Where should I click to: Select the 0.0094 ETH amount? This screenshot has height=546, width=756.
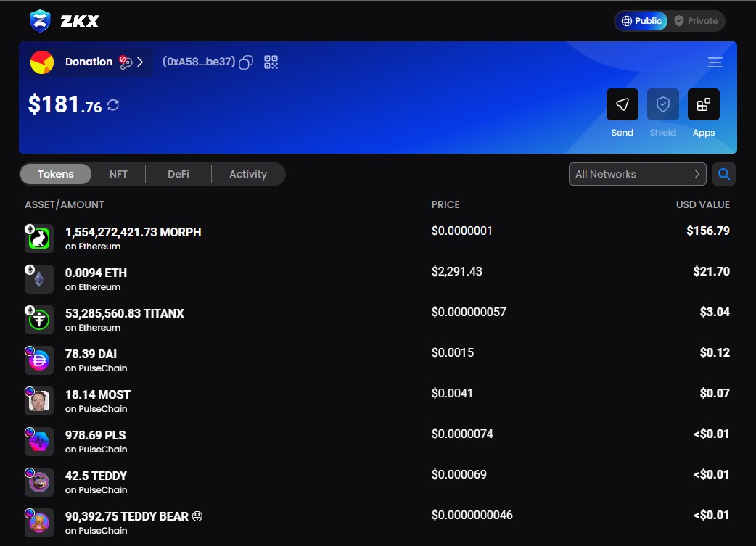(96, 273)
